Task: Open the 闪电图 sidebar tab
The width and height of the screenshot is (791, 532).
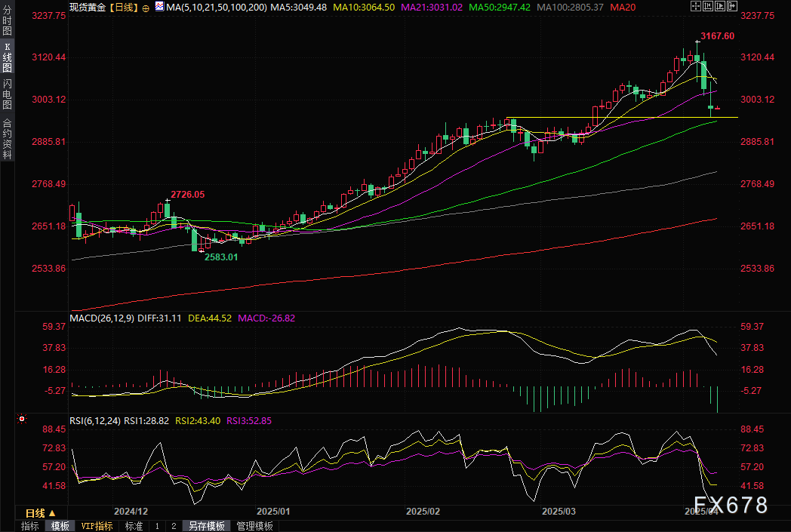Action: [8, 94]
